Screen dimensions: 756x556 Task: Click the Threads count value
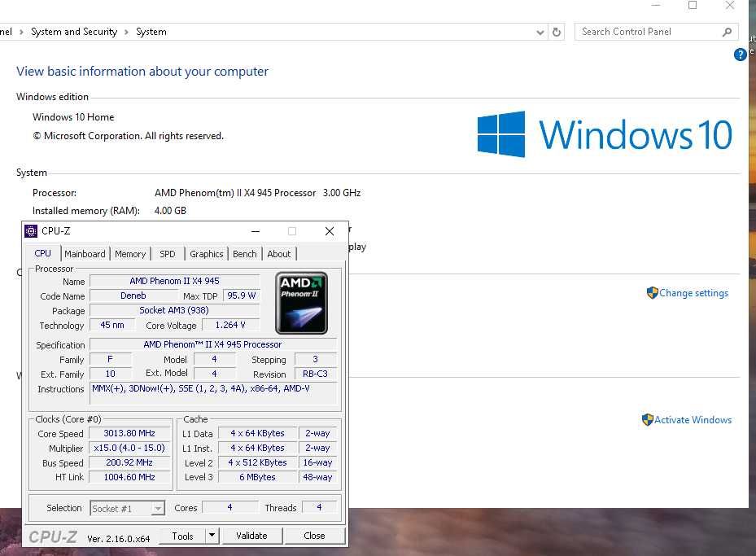pos(319,507)
